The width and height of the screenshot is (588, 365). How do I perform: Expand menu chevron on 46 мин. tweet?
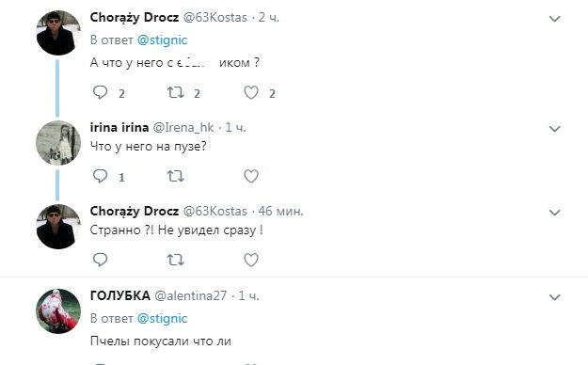[555, 213]
